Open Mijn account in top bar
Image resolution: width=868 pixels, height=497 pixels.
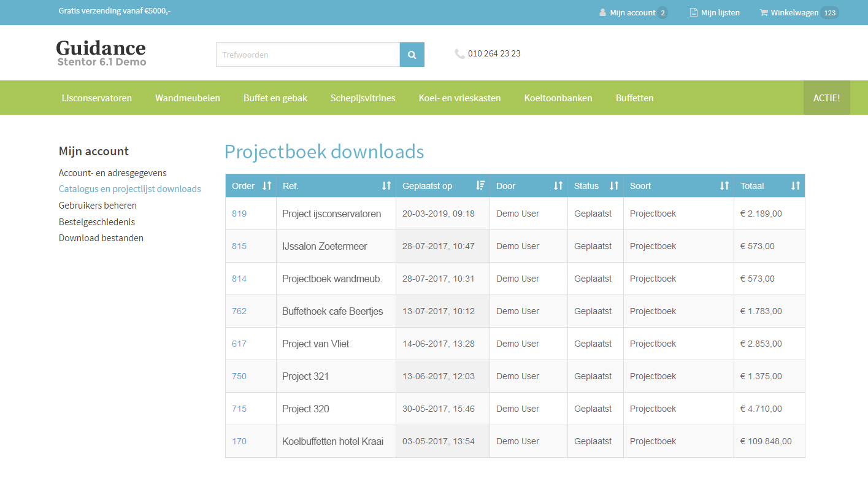click(632, 12)
